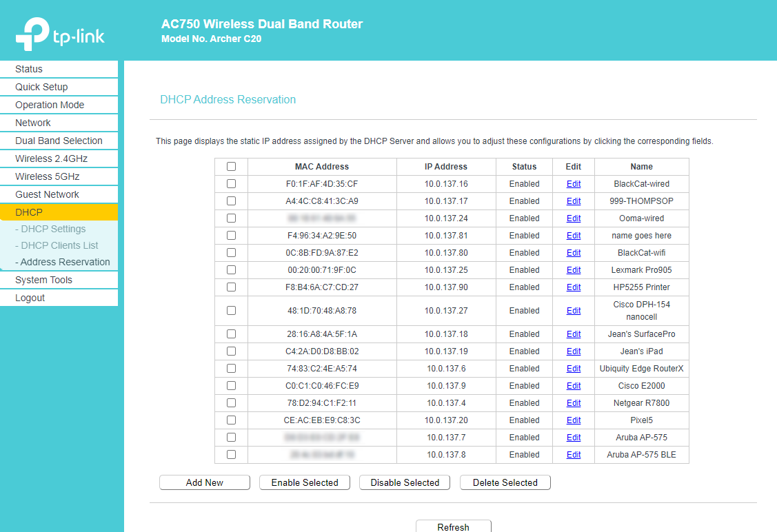Screen dimensions: 777x532
Task: Edit the Ooma-wired reservation
Action: (574, 218)
